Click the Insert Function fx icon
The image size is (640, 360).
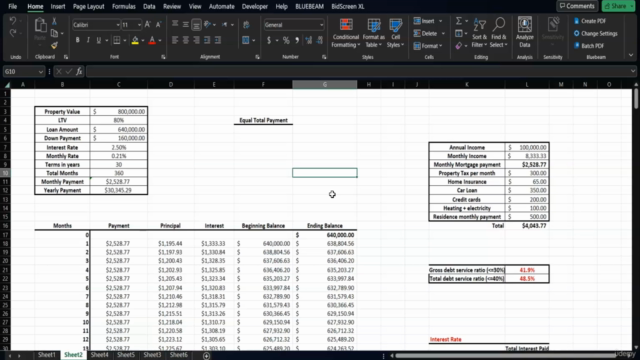click(79, 71)
